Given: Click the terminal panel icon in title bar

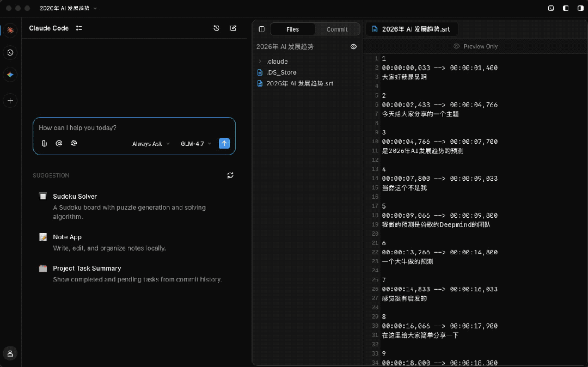Looking at the screenshot, I should 551,8.
